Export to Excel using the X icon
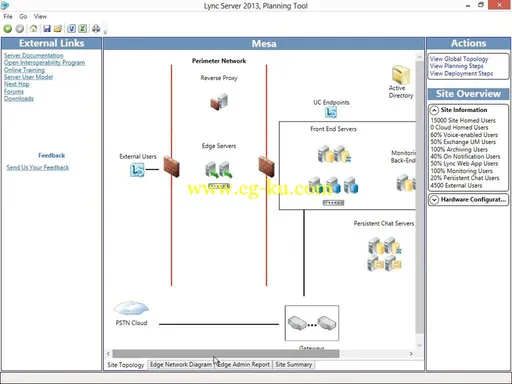The width and height of the screenshot is (512, 384). 82,29
